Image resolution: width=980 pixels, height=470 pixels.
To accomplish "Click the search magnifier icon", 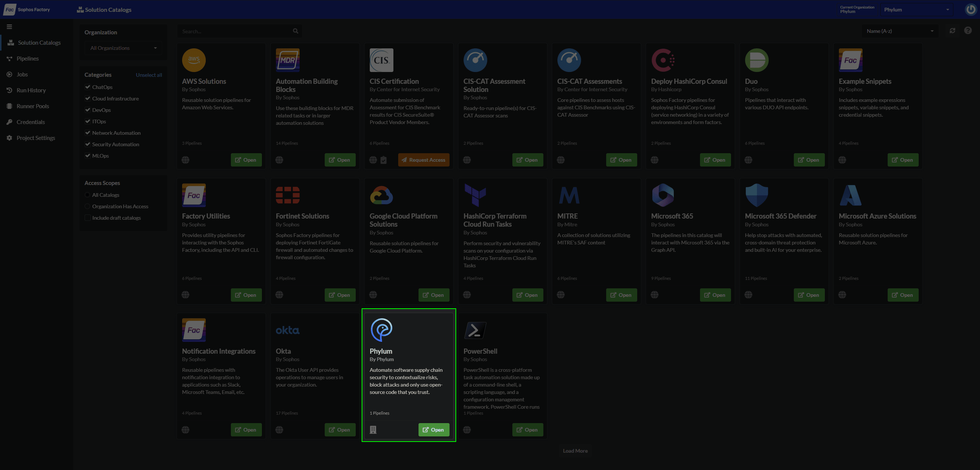I will click(296, 31).
